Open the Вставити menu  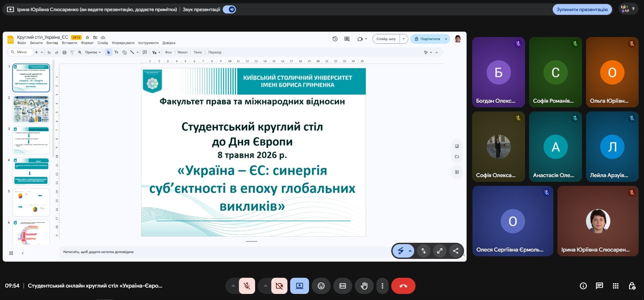point(69,43)
